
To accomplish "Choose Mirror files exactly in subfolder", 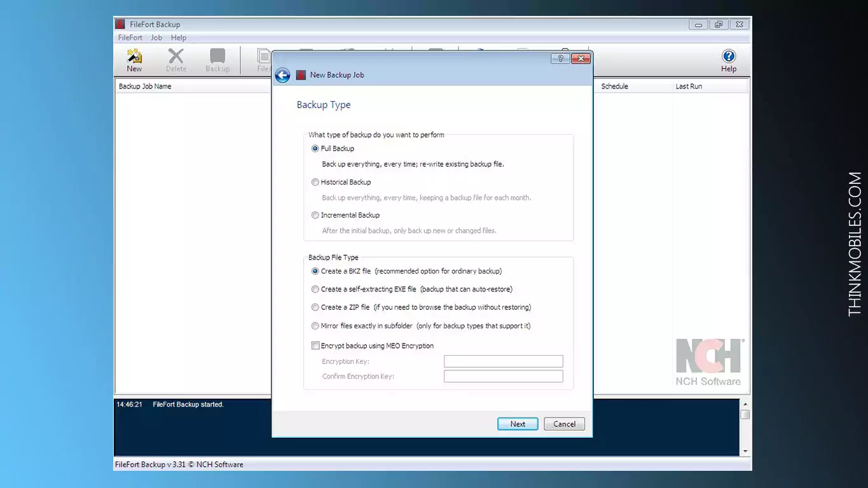I will 315,326.
